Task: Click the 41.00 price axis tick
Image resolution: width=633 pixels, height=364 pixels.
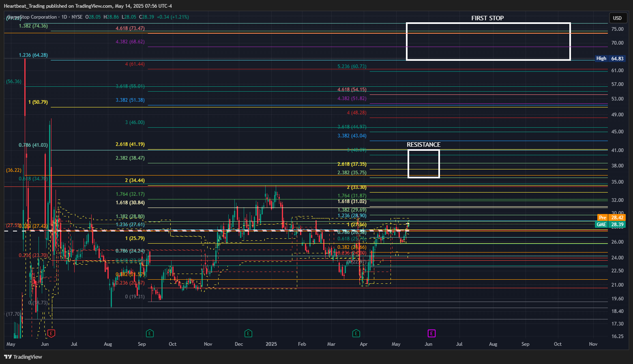Action: [x=617, y=150]
